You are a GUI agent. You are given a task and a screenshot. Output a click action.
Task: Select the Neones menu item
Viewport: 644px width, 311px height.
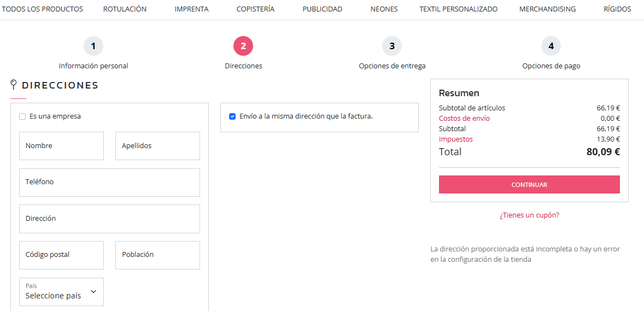(384, 9)
